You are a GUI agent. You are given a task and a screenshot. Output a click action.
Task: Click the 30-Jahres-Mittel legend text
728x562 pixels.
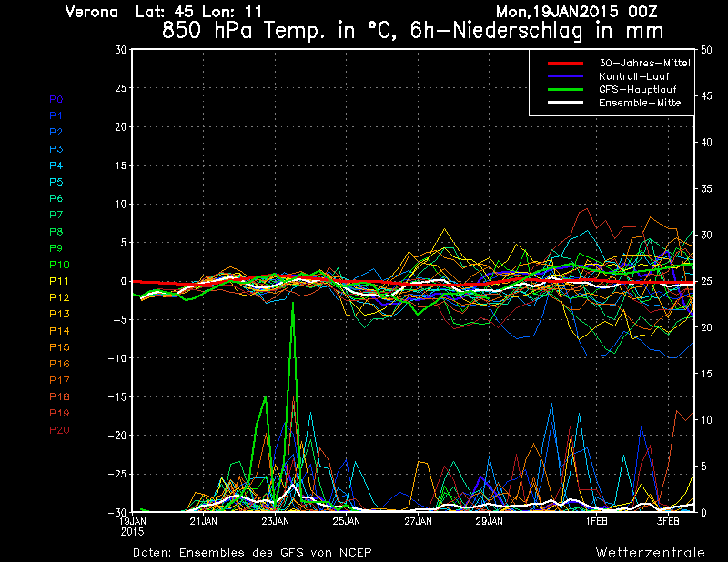(x=644, y=63)
